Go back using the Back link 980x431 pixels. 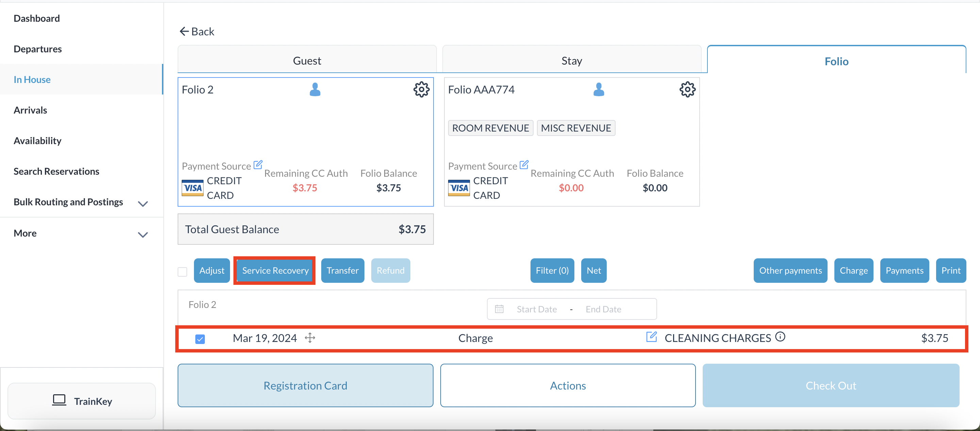(x=197, y=32)
